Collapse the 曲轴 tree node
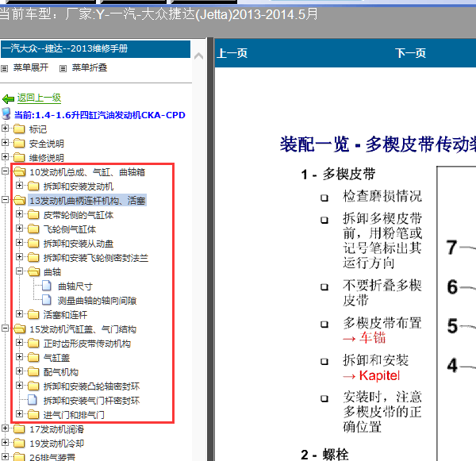Image resolution: width=476 pixels, height=461 pixels. pyautogui.click(x=19, y=271)
